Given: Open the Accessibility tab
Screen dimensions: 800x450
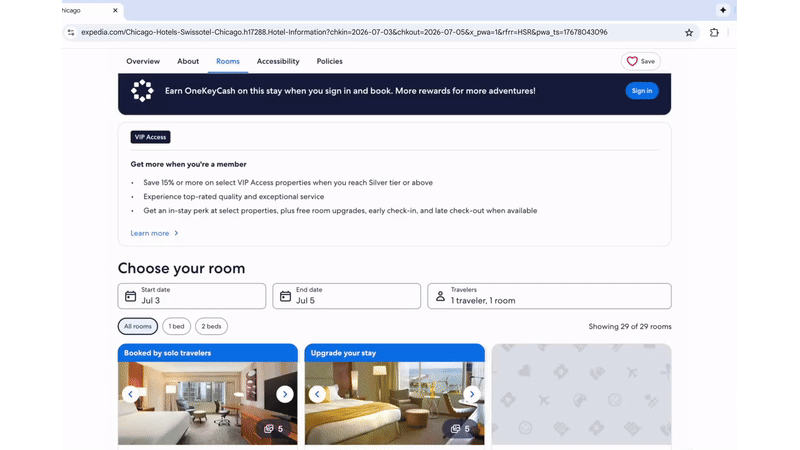Looking at the screenshot, I should click(278, 61).
